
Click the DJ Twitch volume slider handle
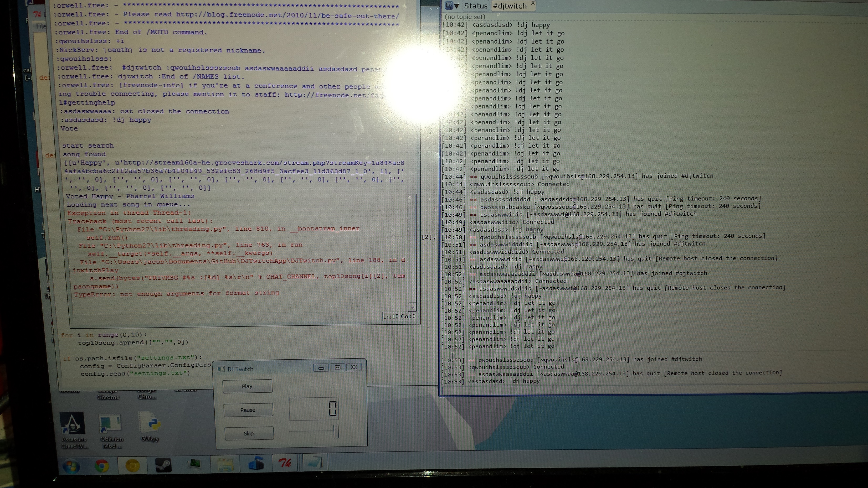coord(336,432)
